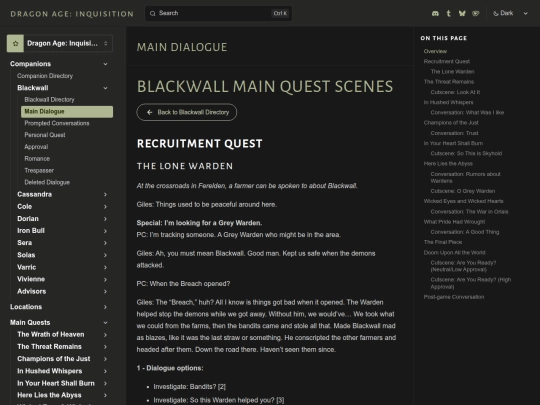Click the back arrow in Blackwall Directory button
This screenshot has height=405, width=540.
[x=149, y=112]
